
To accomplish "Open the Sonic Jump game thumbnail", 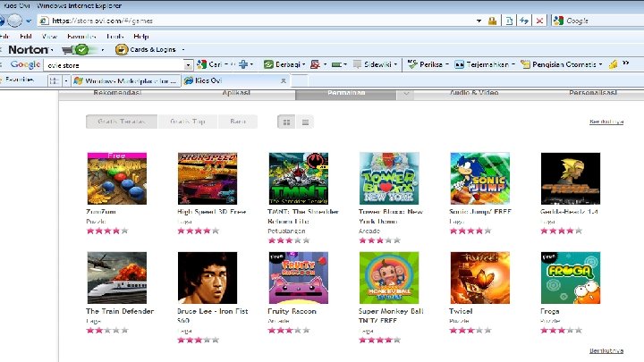I will (480, 179).
